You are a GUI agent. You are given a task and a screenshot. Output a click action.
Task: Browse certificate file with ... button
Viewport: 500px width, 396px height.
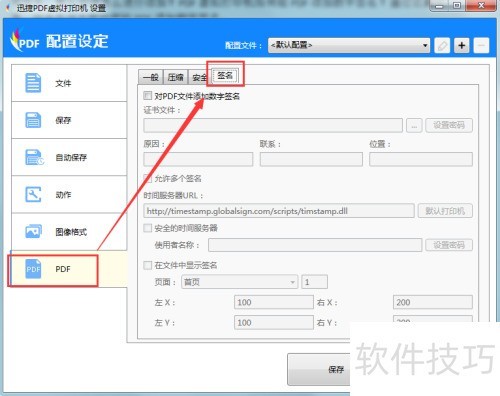click(414, 126)
